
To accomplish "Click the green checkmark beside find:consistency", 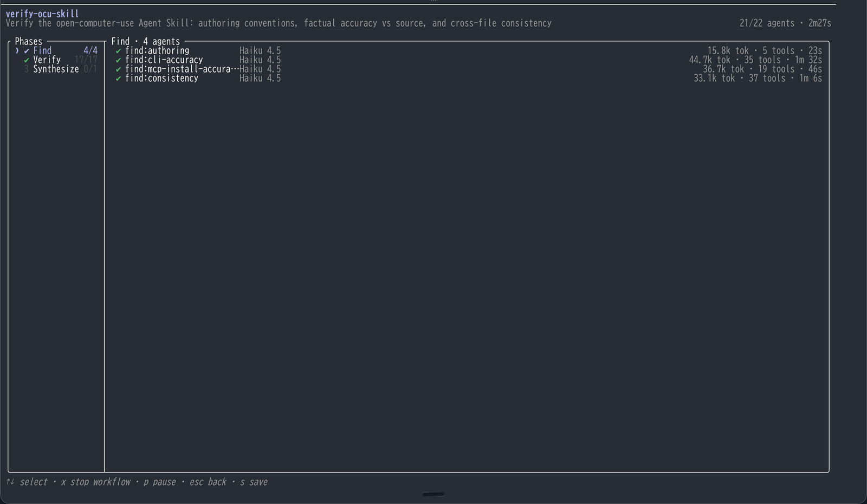I will click(x=118, y=79).
